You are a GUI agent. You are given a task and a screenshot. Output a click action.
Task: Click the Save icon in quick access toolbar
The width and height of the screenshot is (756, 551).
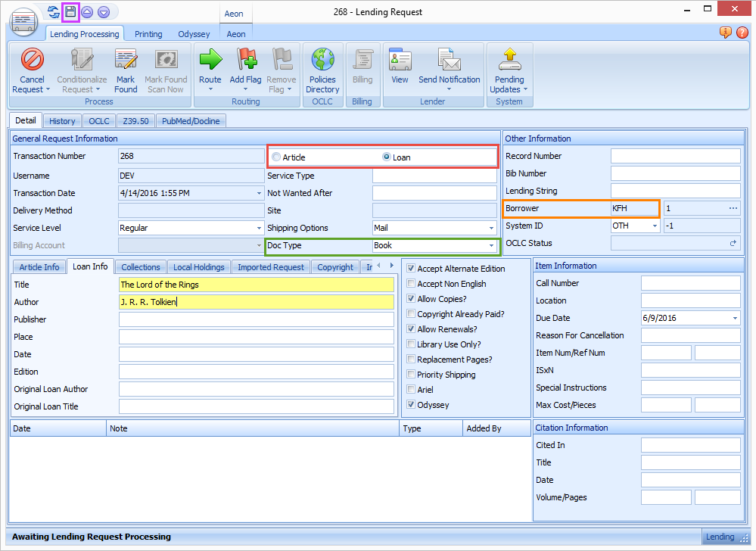click(x=70, y=11)
